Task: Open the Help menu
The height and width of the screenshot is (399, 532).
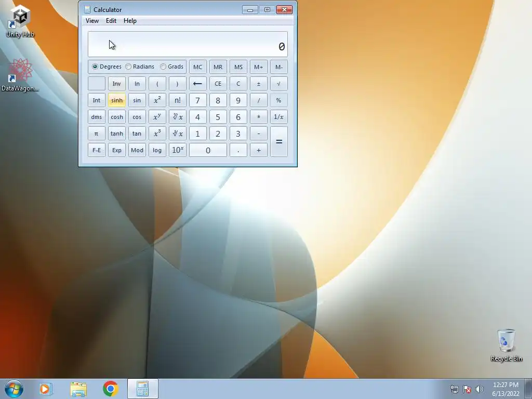Action: coord(130,21)
